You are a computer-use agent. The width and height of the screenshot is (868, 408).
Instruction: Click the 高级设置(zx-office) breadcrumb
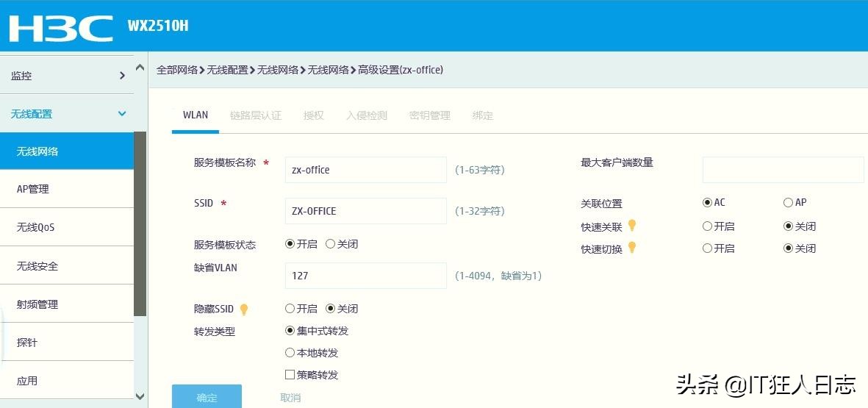coord(401,70)
